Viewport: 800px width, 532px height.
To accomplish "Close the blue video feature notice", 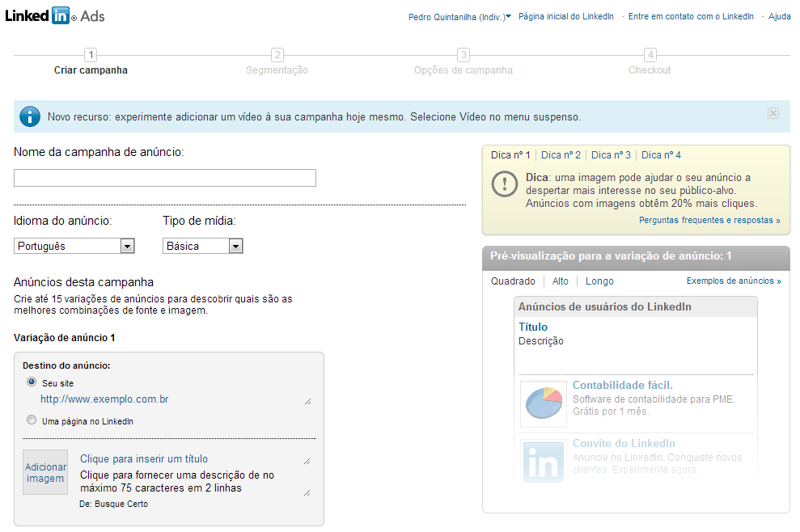I will (773, 113).
